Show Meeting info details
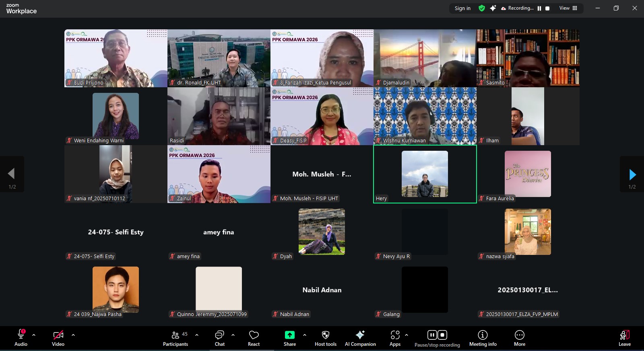 (483, 338)
